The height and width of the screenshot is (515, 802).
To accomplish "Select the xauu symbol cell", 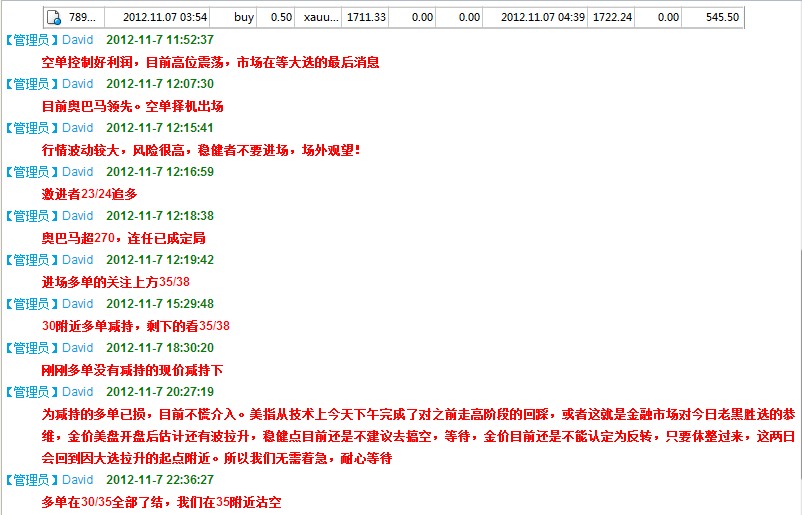I will 320,17.
